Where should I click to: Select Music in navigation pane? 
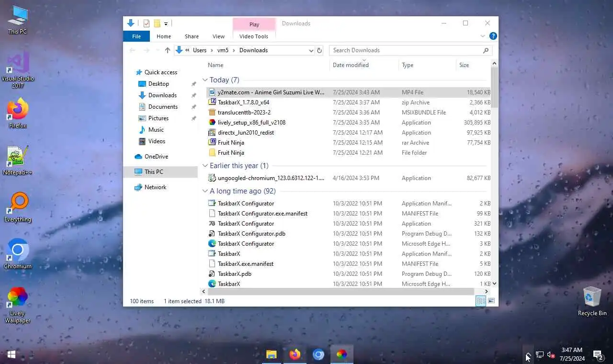pyautogui.click(x=156, y=130)
